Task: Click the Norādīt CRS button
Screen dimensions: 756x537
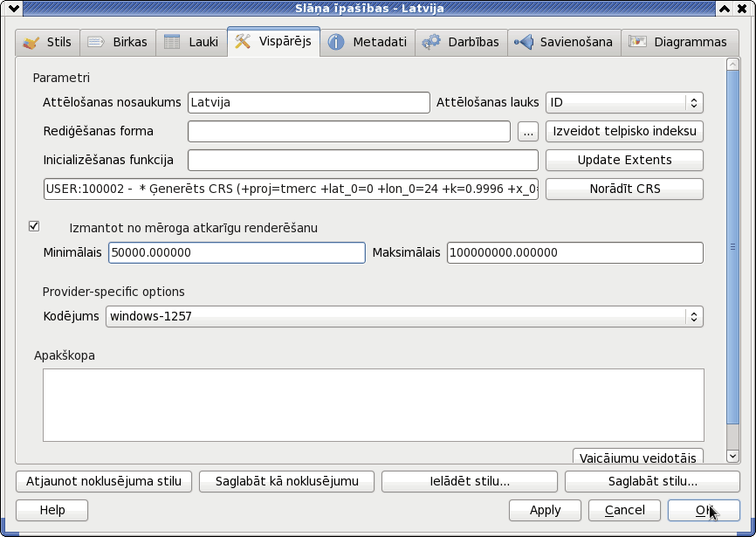Action: click(624, 189)
